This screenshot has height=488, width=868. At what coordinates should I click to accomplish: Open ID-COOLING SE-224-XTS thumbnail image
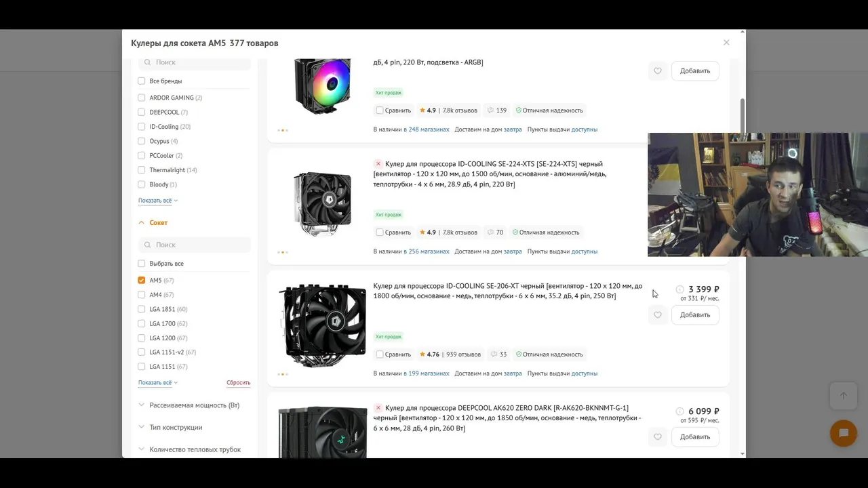click(322, 203)
